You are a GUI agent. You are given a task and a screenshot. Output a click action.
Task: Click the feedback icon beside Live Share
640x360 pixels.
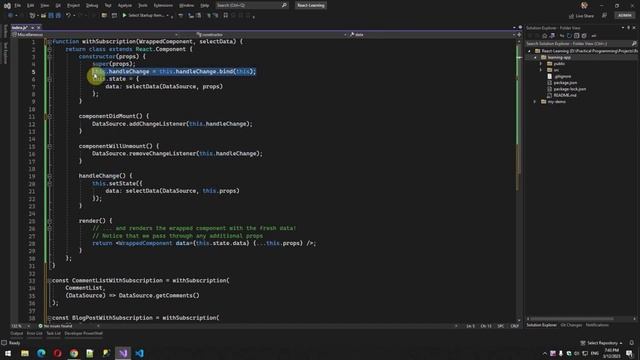[x=604, y=16]
